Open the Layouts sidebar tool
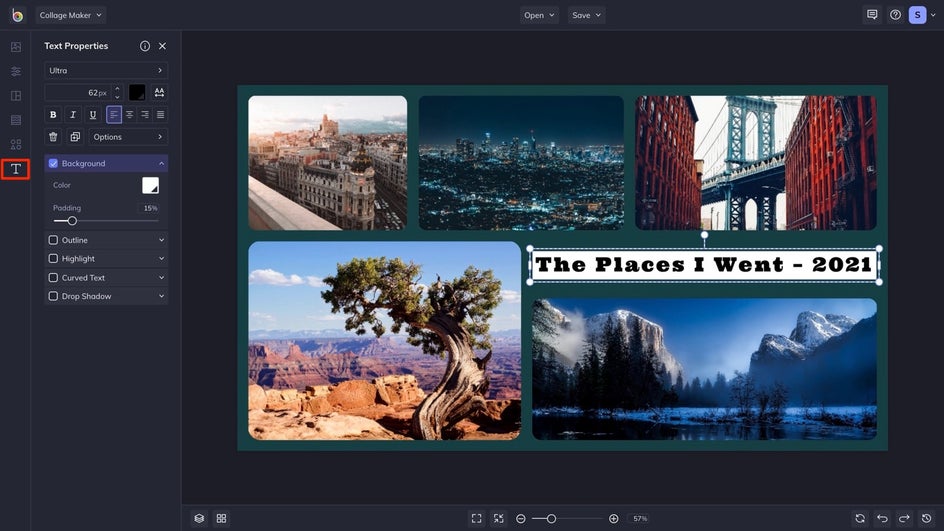944x531 pixels. (x=16, y=96)
